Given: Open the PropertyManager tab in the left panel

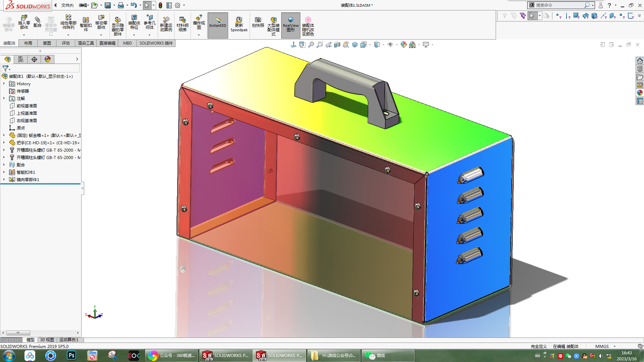Looking at the screenshot, I should click(x=21, y=59).
